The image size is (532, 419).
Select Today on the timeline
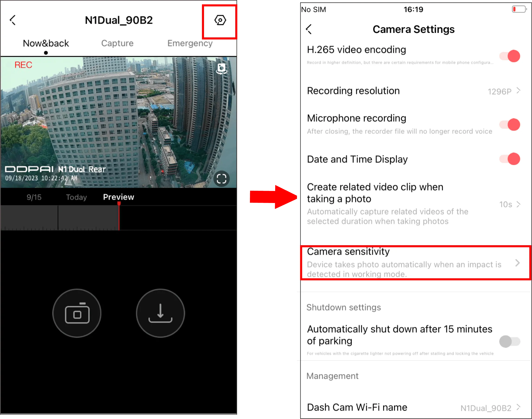(76, 197)
